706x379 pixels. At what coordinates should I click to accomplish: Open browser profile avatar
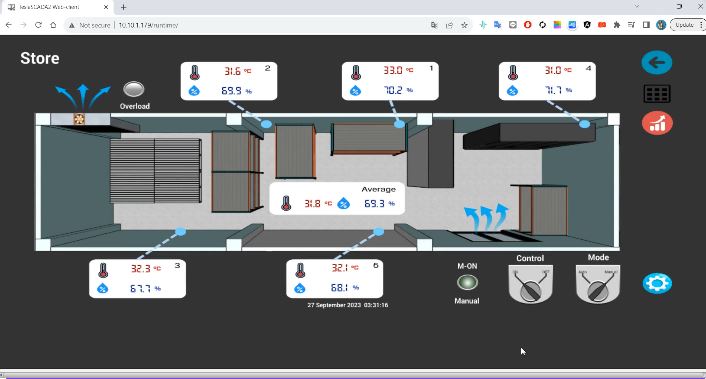pos(661,25)
